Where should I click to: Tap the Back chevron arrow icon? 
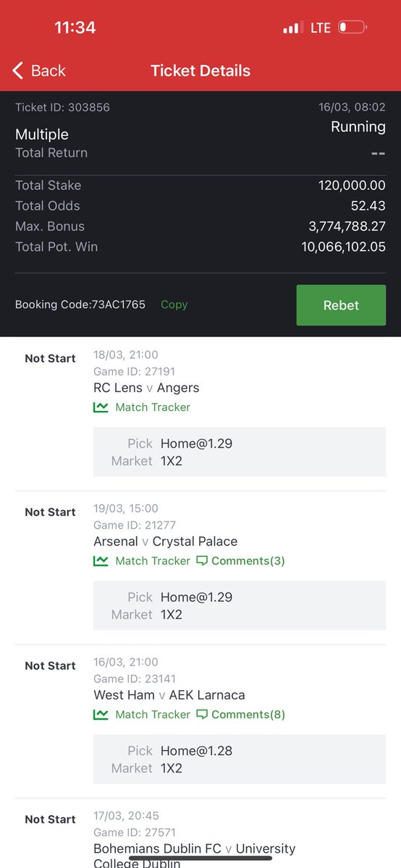18,71
